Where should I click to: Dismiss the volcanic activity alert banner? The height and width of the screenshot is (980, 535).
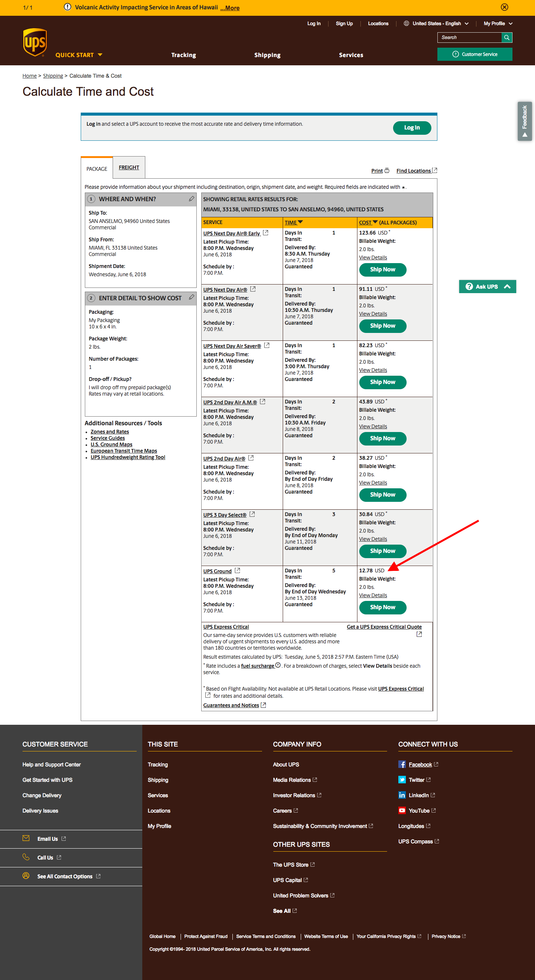tap(504, 7)
